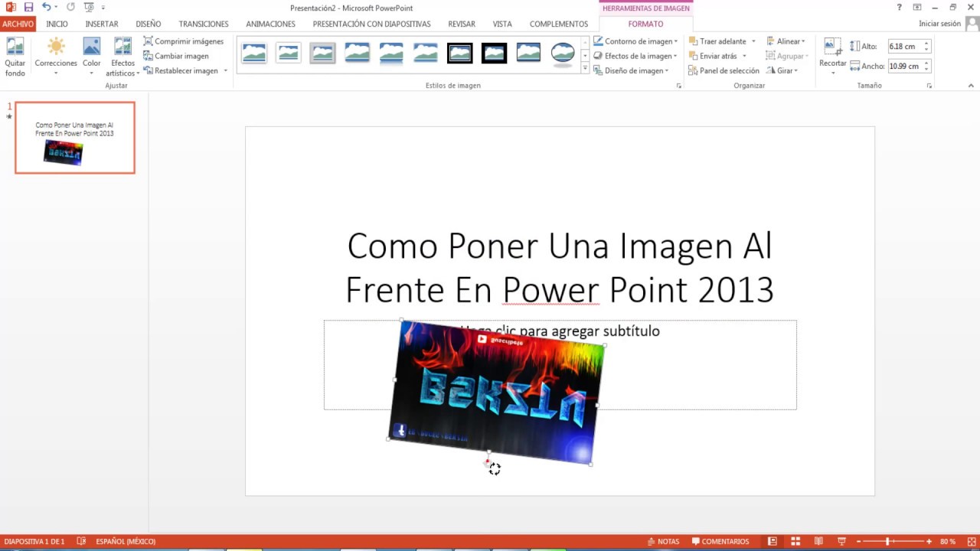Open the Help question mark

899,7
